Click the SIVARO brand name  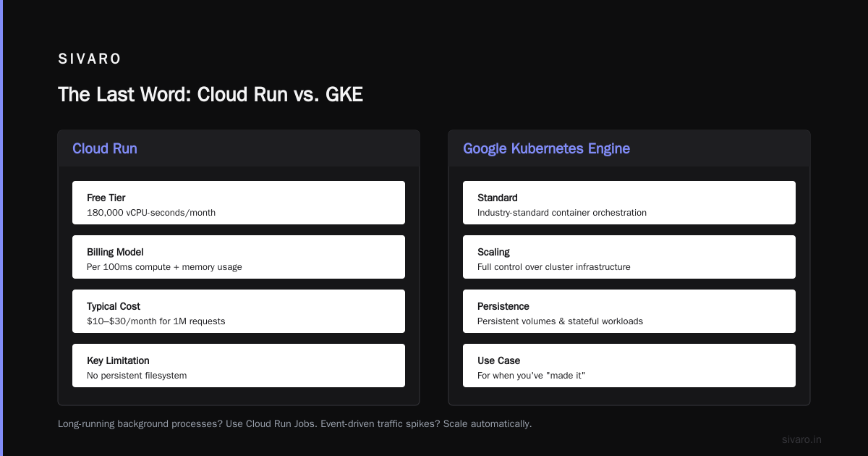point(90,59)
